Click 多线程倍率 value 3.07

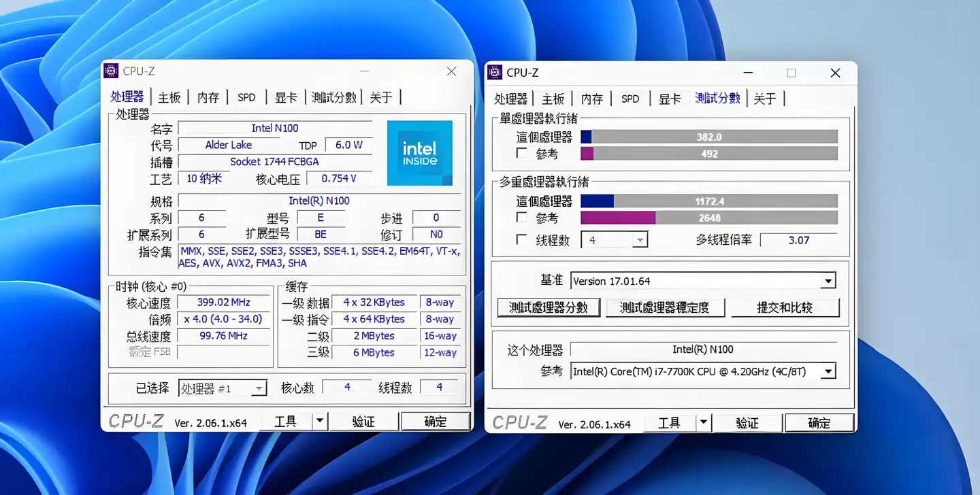click(799, 240)
